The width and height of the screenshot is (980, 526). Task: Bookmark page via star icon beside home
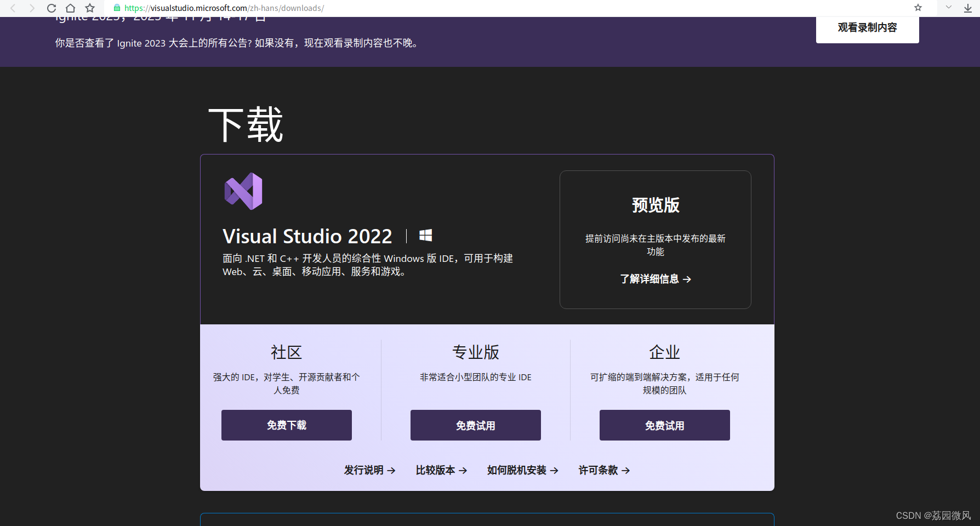point(90,8)
